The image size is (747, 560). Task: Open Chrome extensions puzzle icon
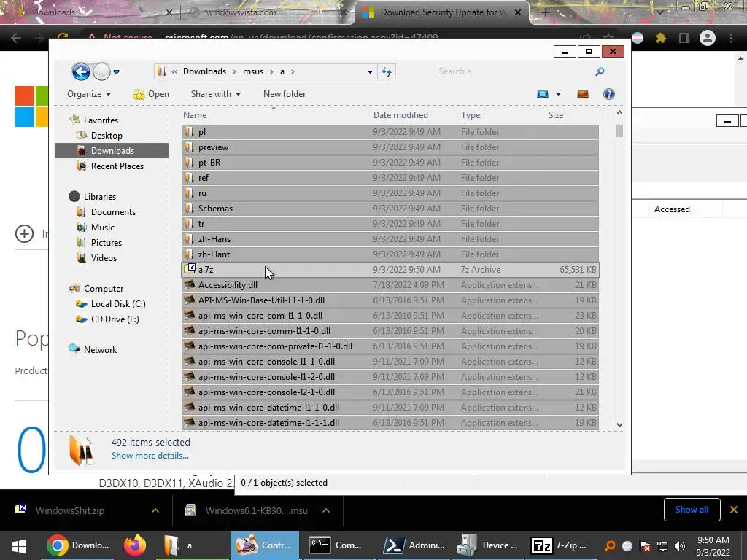click(x=660, y=38)
